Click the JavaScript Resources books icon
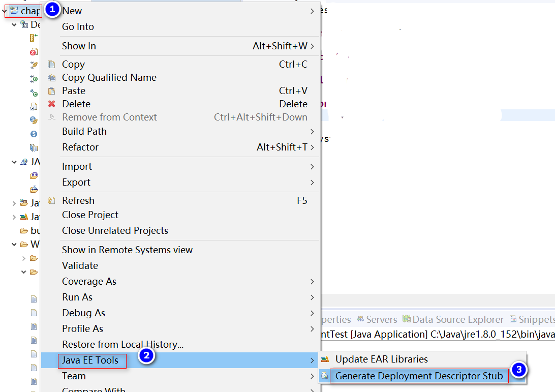The height and width of the screenshot is (392, 555). tap(24, 217)
